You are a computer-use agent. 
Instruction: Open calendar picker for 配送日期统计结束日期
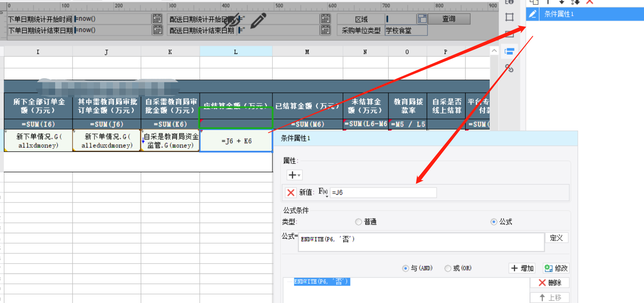pyautogui.click(x=325, y=30)
